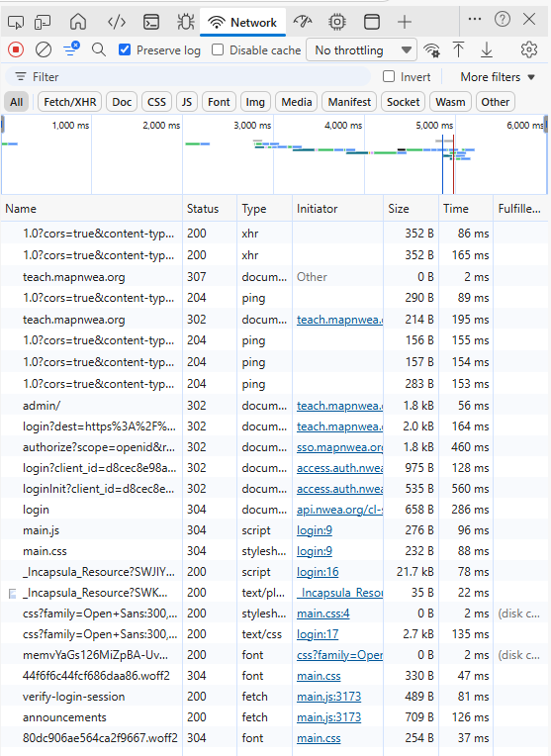Filter requests by JS type
The image size is (551, 756).
187,102
